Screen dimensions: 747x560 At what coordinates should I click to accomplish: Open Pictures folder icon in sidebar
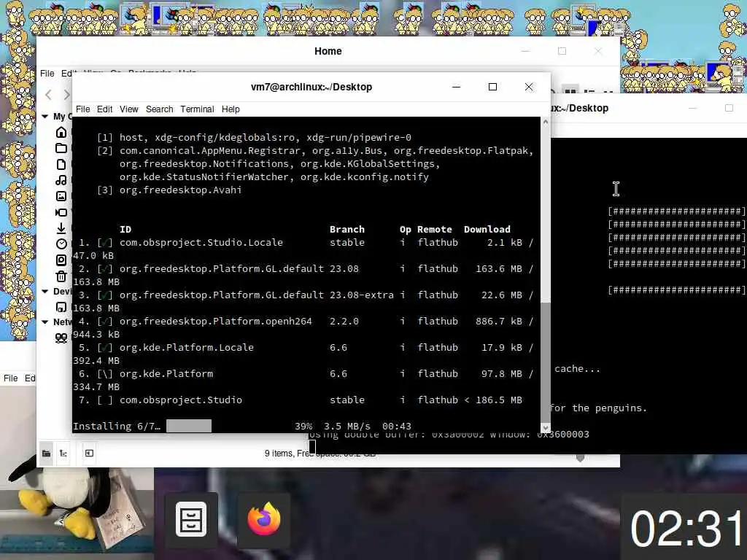[x=61, y=195]
